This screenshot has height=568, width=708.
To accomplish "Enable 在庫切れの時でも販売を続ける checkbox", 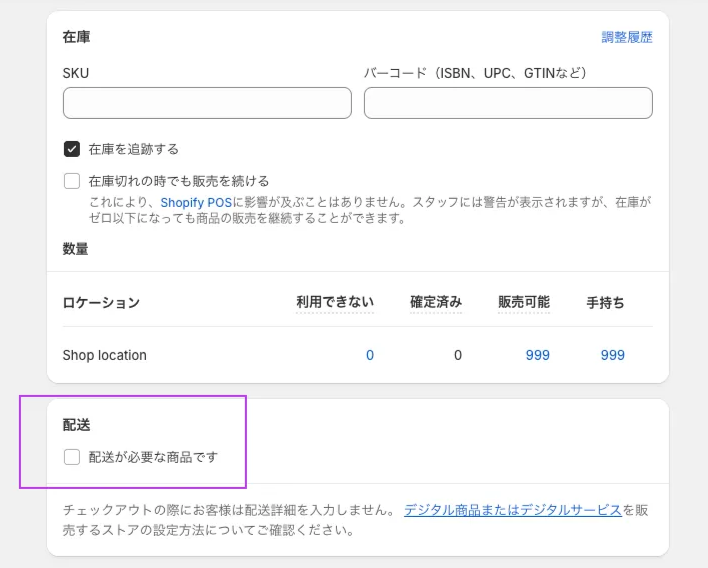I will 72,181.
